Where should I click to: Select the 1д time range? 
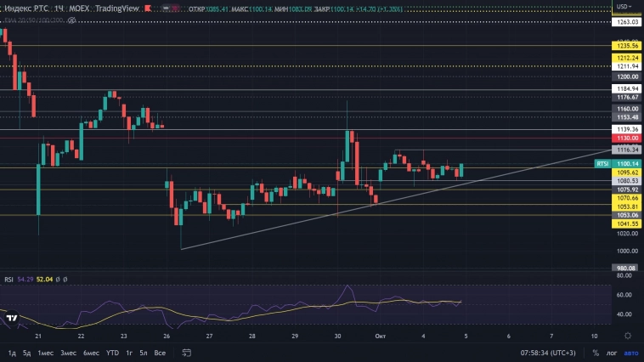click(12, 353)
